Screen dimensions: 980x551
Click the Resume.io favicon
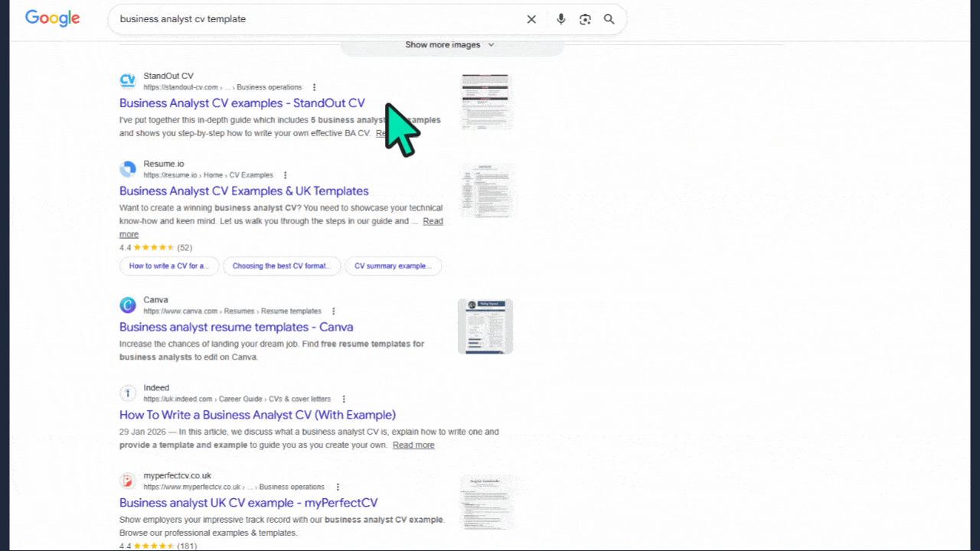click(128, 169)
